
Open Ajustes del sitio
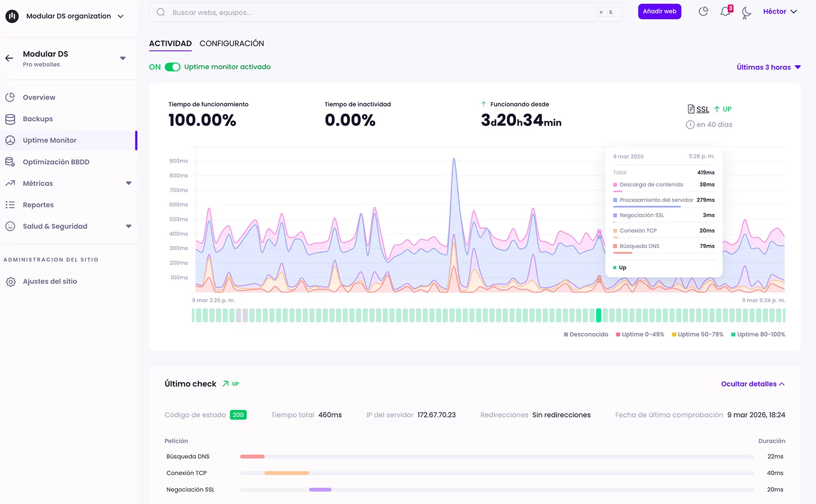coord(48,281)
